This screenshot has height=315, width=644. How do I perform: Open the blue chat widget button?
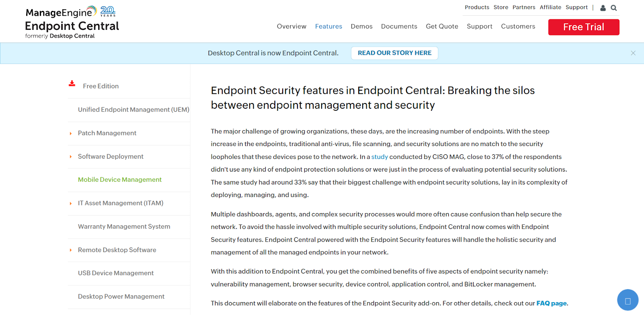point(627,300)
